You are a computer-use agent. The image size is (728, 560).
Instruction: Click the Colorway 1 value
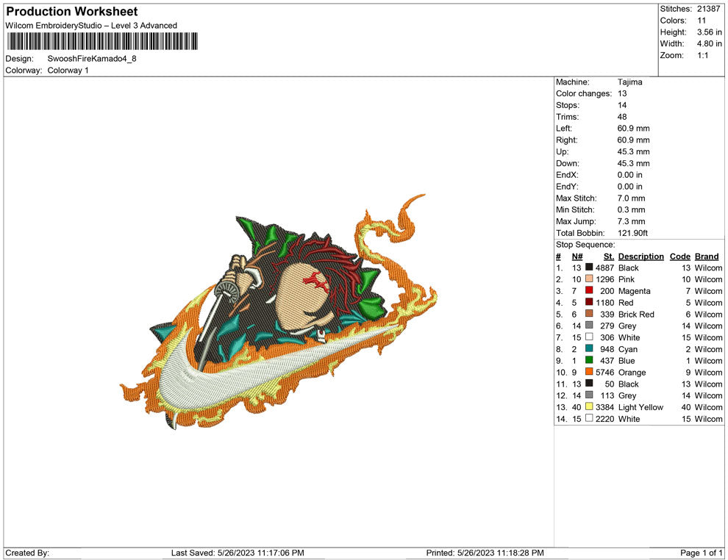[68, 70]
